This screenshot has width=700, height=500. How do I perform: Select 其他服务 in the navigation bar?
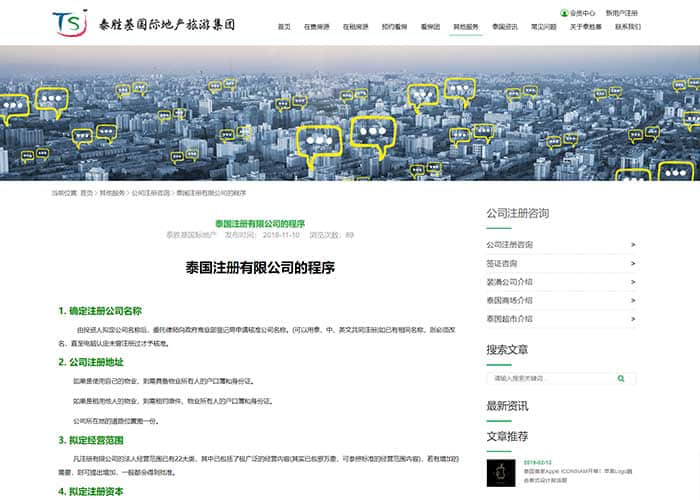pyautogui.click(x=466, y=27)
